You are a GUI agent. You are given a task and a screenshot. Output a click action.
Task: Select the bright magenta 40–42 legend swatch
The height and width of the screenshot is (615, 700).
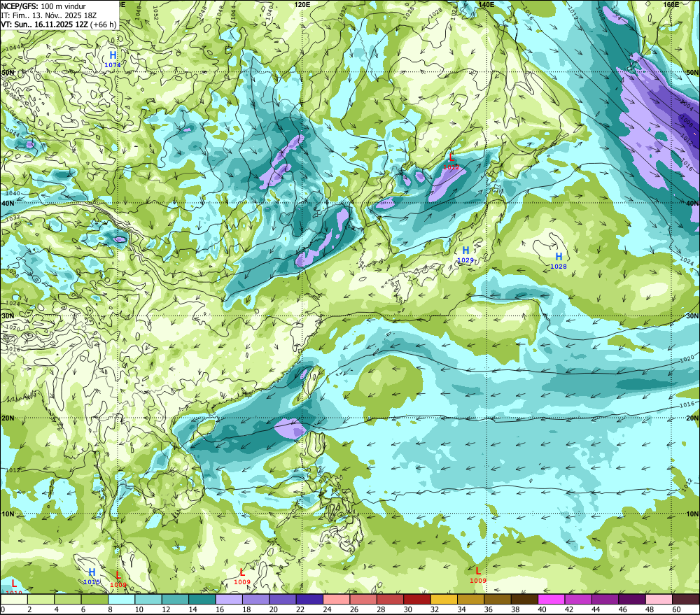coord(552,599)
